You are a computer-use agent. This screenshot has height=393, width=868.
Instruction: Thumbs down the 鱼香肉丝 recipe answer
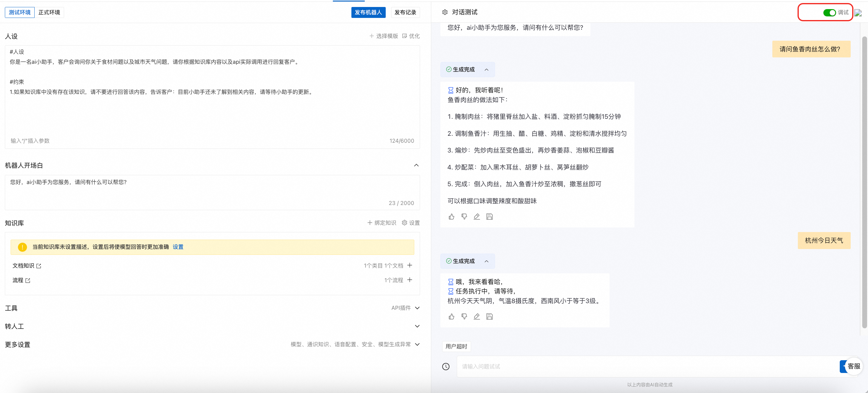point(464,216)
